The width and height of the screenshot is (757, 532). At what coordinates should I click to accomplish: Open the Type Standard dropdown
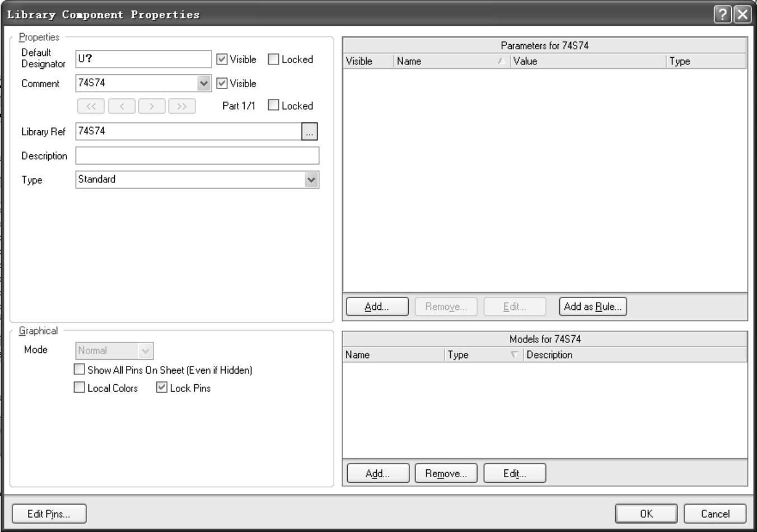[x=311, y=180]
